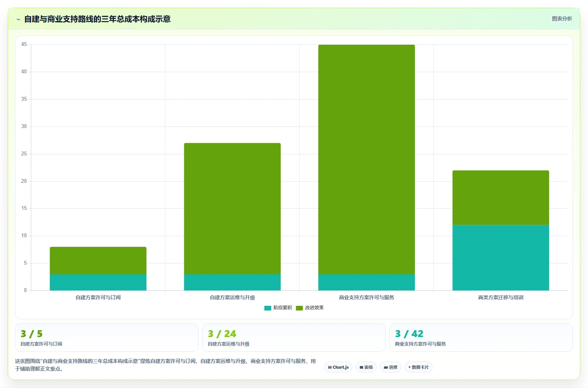This screenshot has width=588, height=388.
Task: Click the chart title 自建与商业支持路线的三年总成本构成示意
Action: (97, 19)
